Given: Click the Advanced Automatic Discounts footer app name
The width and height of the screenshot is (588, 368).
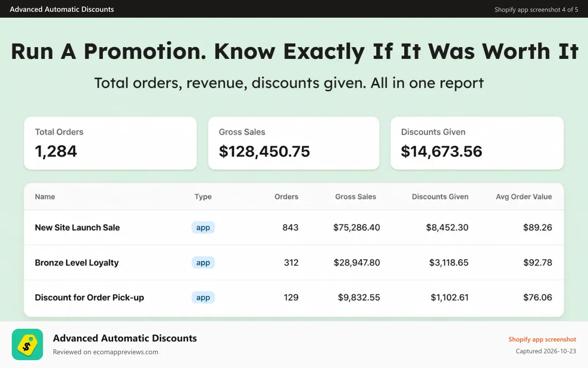Looking at the screenshot, I should 125,338.
